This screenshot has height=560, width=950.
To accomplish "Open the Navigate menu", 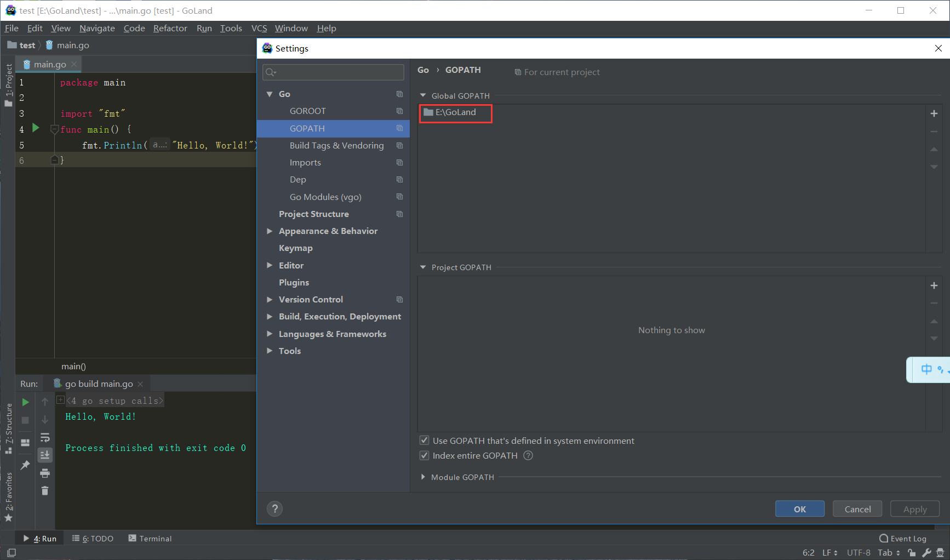I will [x=97, y=28].
